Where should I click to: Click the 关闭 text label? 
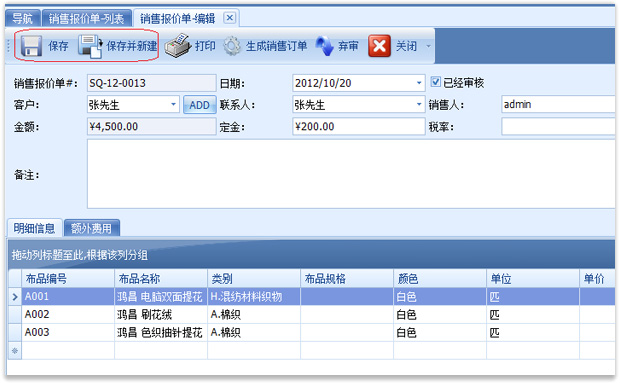pyautogui.click(x=406, y=46)
